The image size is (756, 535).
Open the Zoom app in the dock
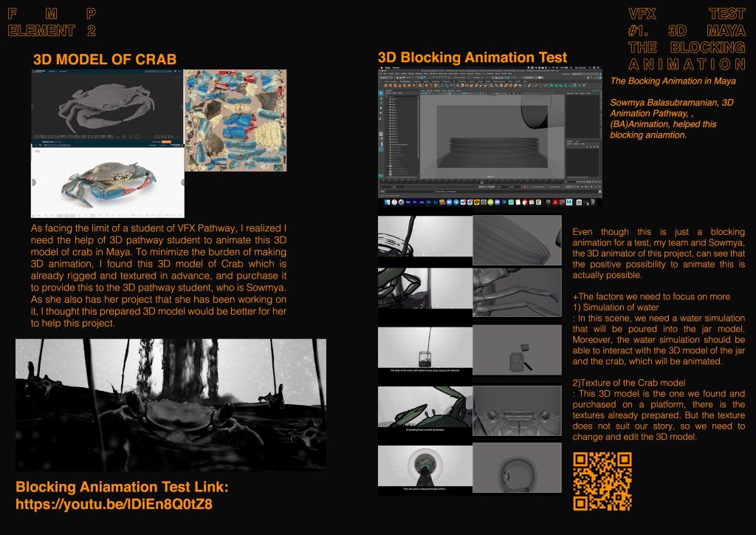click(x=449, y=202)
